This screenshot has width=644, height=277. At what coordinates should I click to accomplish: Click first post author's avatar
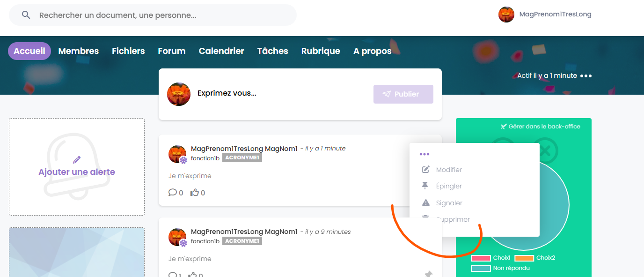(x=177, y=154)
